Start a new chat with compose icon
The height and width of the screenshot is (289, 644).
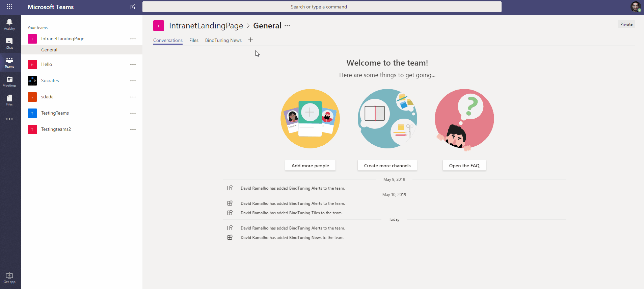click(133, 7)
